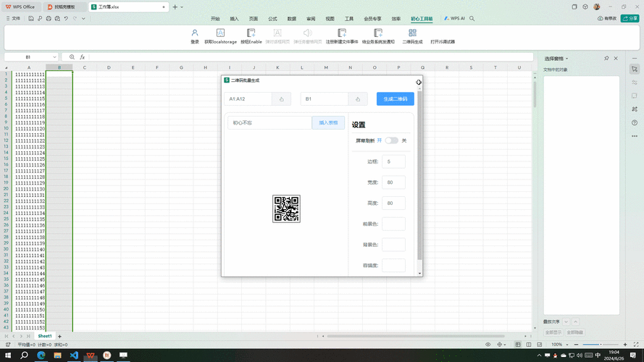
Task: Move object down in 叠放次序 order
Action: (566, 321)
